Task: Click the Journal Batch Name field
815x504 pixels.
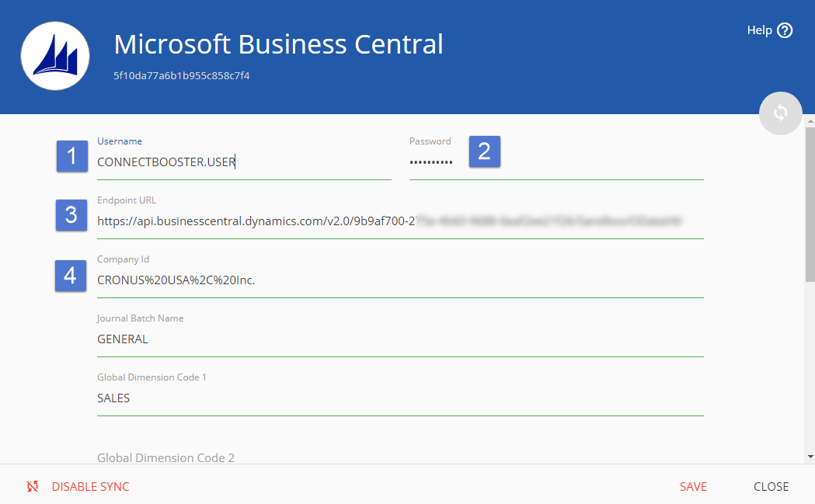Action: [400, 339]
